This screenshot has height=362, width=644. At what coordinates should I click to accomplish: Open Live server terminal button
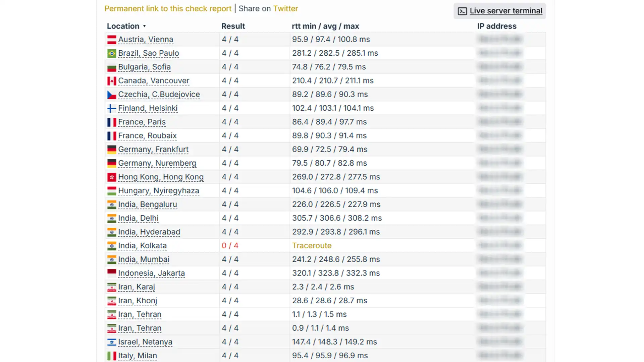tap(505, 11)
